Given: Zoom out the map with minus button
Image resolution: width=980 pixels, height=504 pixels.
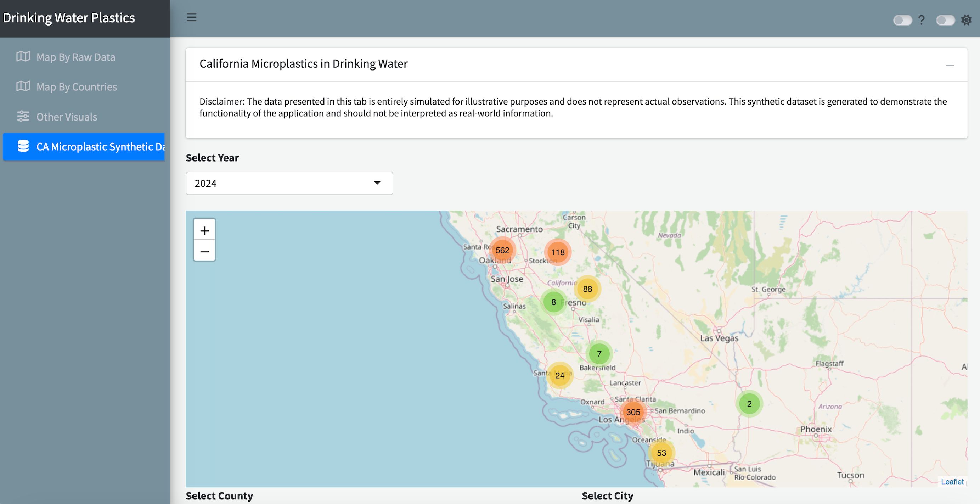Looking at the screenshot, I should (x=204, y=251).
